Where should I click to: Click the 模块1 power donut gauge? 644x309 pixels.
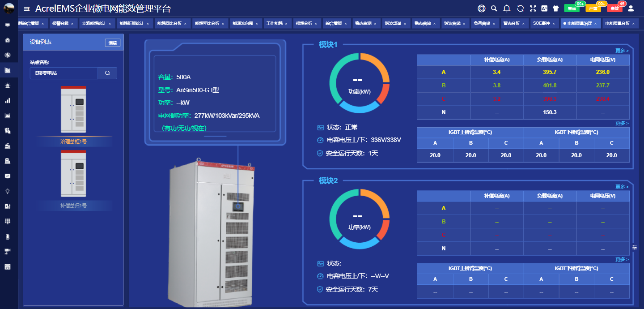tap(360, 83)
